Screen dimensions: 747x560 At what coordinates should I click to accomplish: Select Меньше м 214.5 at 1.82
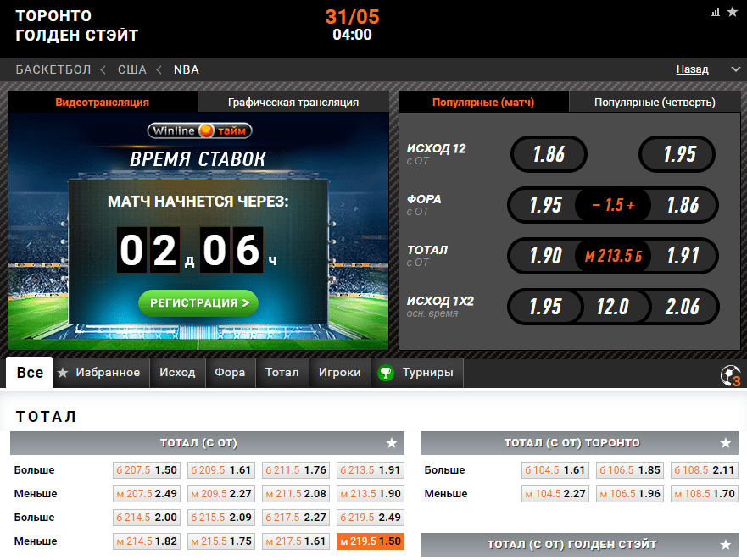(147, 541)
